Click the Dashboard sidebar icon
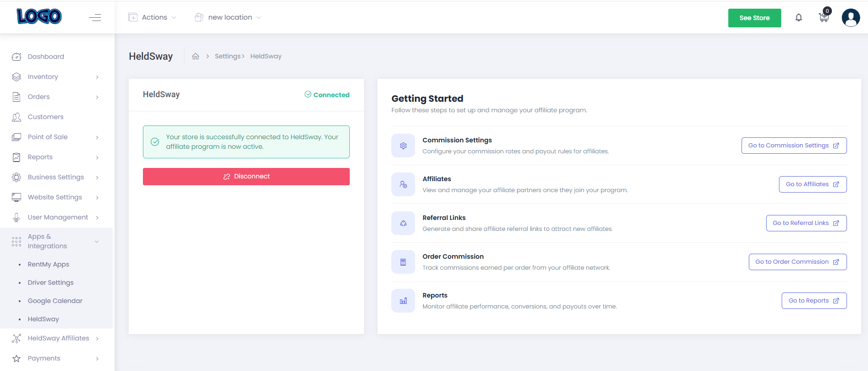 tap(16, 57)
